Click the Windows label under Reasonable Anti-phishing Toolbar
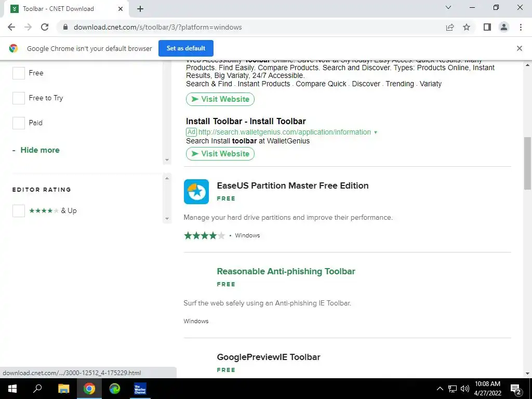This screenshot has width=532, height=399. pos(196,321)
